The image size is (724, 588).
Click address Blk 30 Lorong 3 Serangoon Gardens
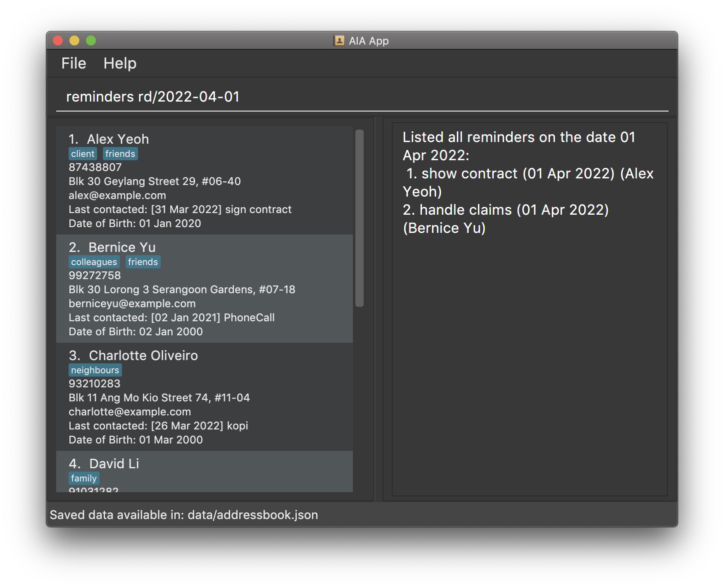pyautogui.click(x=182, y=289)
